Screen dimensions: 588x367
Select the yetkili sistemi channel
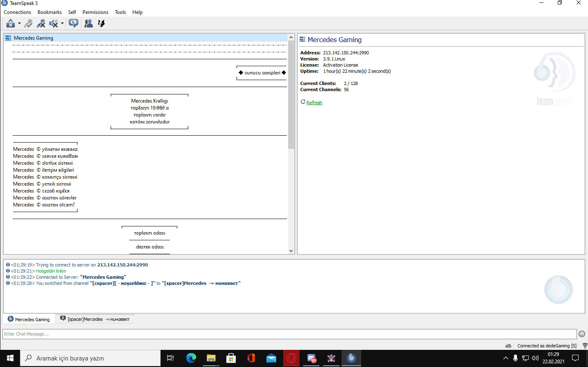click(x=42, y=184)
